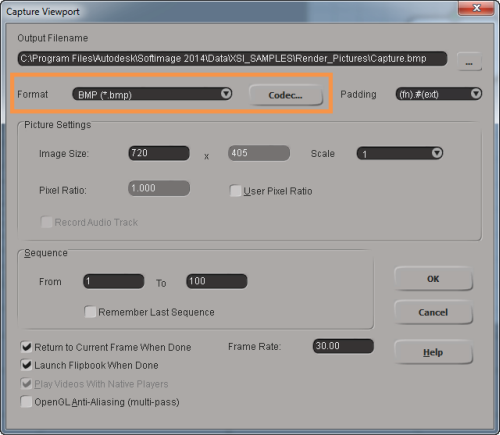
Task: Click the Image Size width field 720
Action: coord(159,153)
